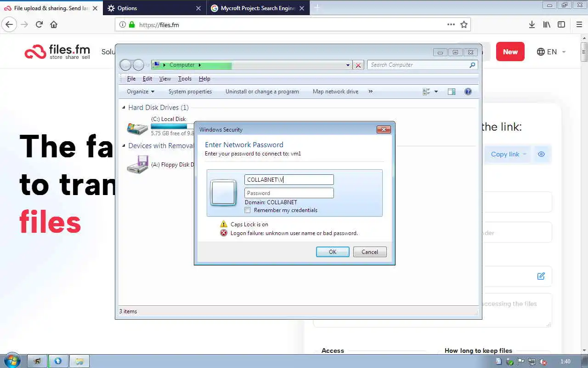Viewport: 588px width, 368px height.
Task: Click System properties in Explorer toolbar
Action: click(x=190, y=92)
